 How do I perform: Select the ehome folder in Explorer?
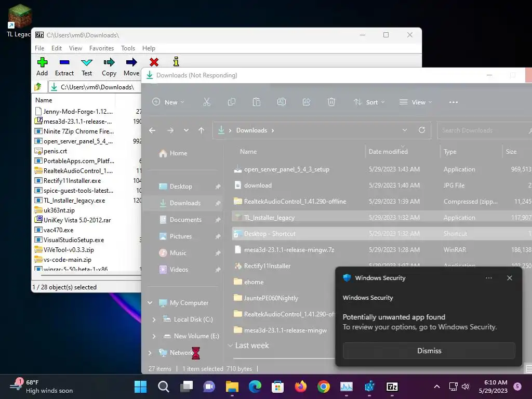tap(254, 282)
